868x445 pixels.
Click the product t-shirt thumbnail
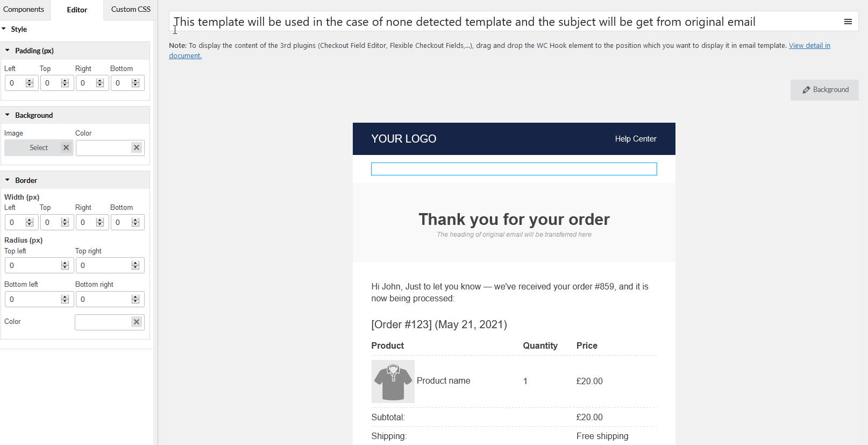(x=393, y=382)
